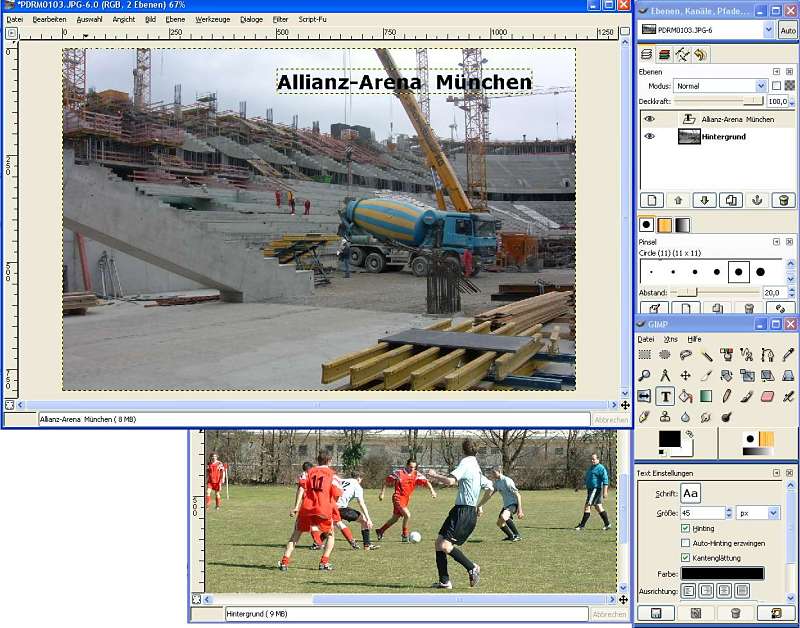Select the Paintbrush tool
The width and height of the screenshot is (800, 628).
(747, 396)
